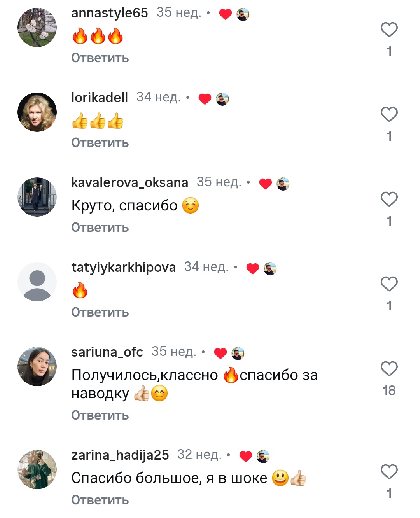This screenshot has height=518, width=420.
Task: Reply to zarina_hadija25's comment
Action: click(x=100, y=500)
